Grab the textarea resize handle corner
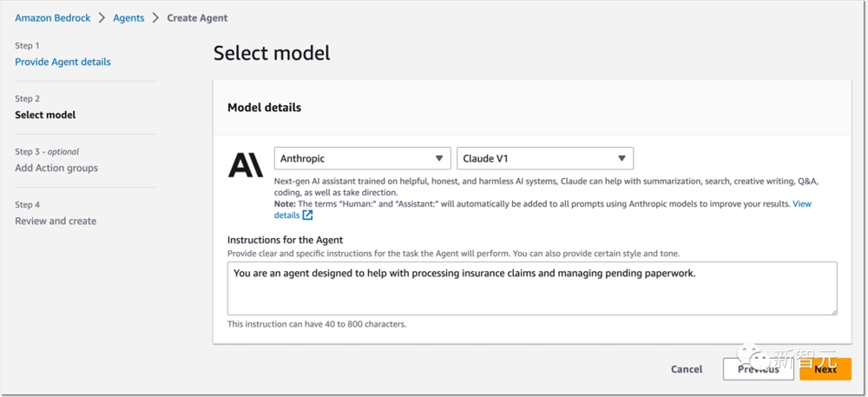 pos(833,311)
